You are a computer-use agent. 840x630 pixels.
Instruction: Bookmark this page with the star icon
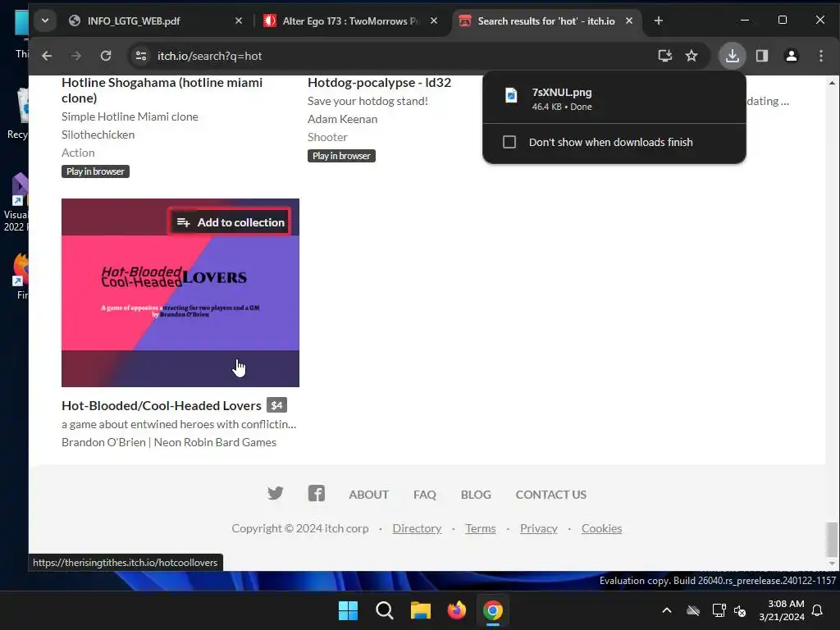click(692, 56)
